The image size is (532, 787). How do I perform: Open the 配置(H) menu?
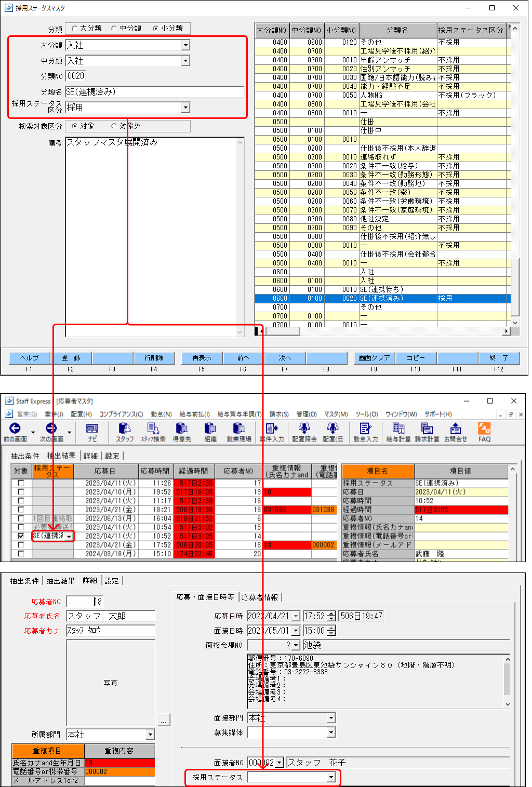(x=81, y=414)
